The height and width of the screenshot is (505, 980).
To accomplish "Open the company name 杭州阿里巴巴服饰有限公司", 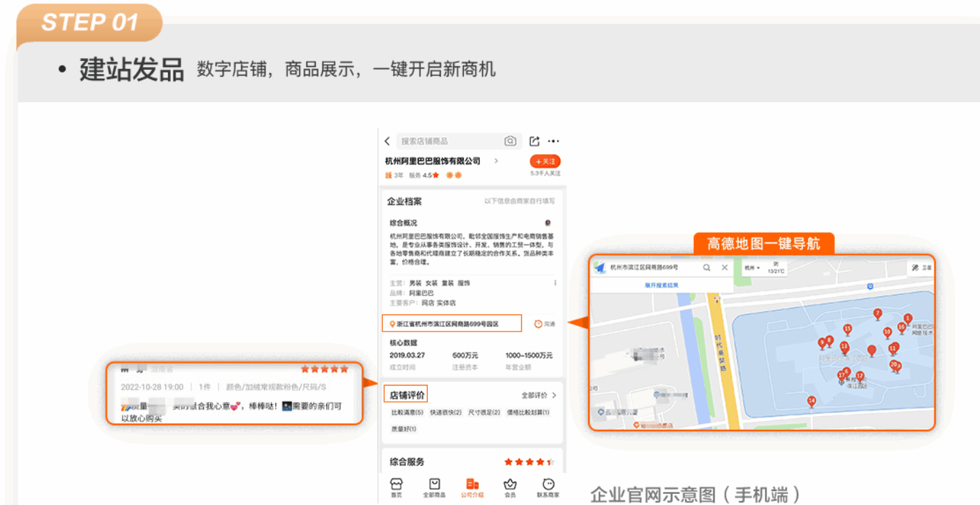I will (433, 161).
